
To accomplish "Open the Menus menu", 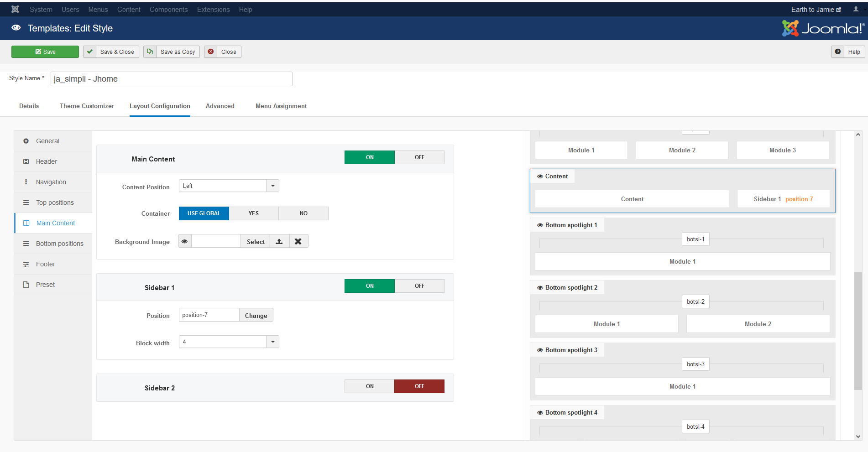I will pyautogui.click(x=98, y=10).
